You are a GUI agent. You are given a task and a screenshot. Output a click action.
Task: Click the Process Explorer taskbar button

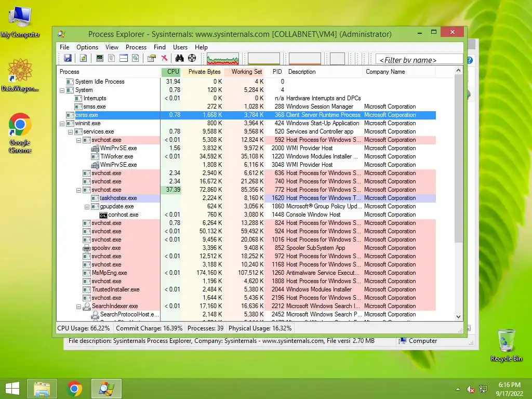click(106, 389)
